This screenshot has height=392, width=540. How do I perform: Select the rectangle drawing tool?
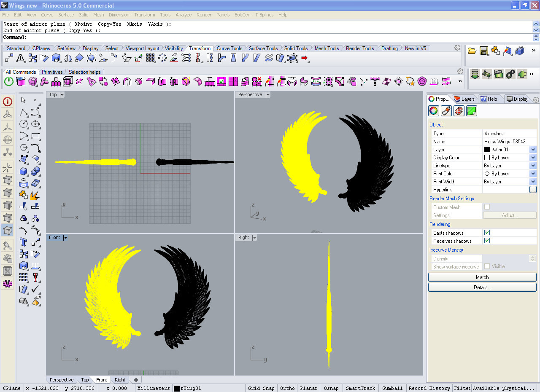click(x=36, y=136)
